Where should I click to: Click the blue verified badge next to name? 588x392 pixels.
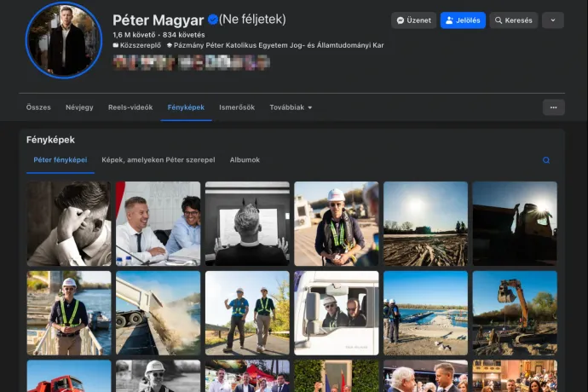213,20
